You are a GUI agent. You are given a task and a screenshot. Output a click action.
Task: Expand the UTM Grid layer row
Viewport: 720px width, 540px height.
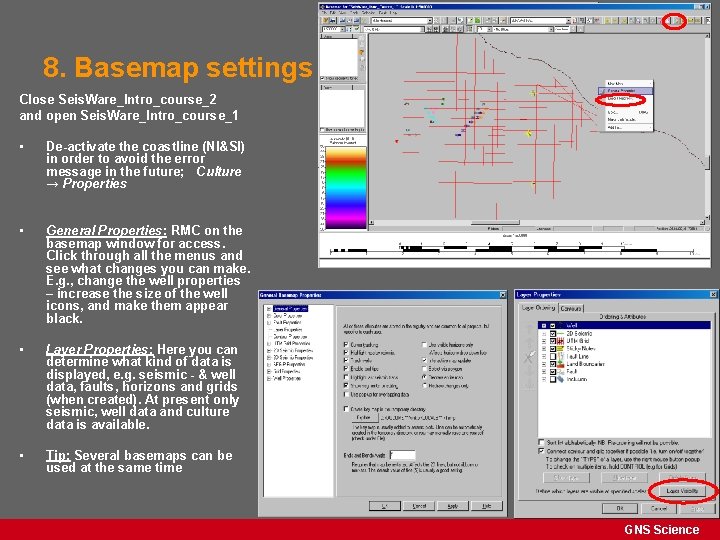(544, 341)
